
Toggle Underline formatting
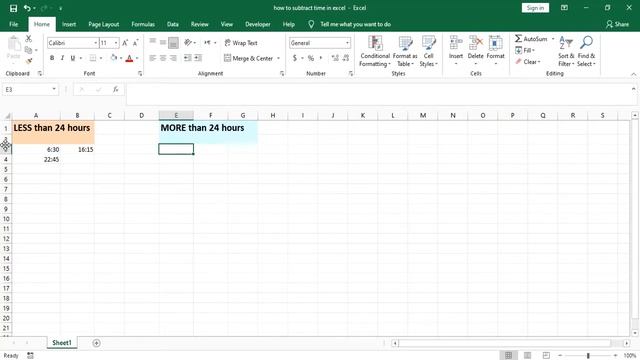pyautogui.click(x=73, y=58)
